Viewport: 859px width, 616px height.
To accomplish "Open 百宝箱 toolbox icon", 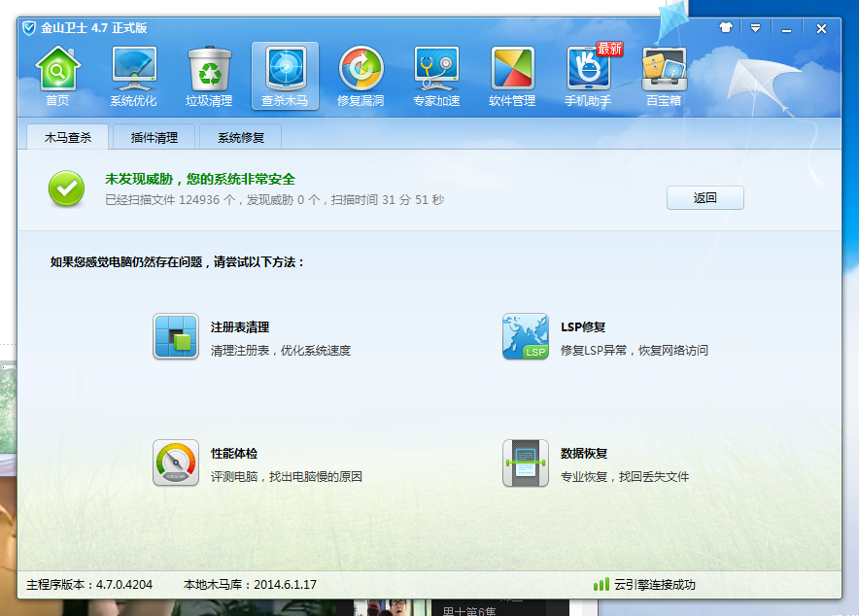I will [x=664, y=76].
